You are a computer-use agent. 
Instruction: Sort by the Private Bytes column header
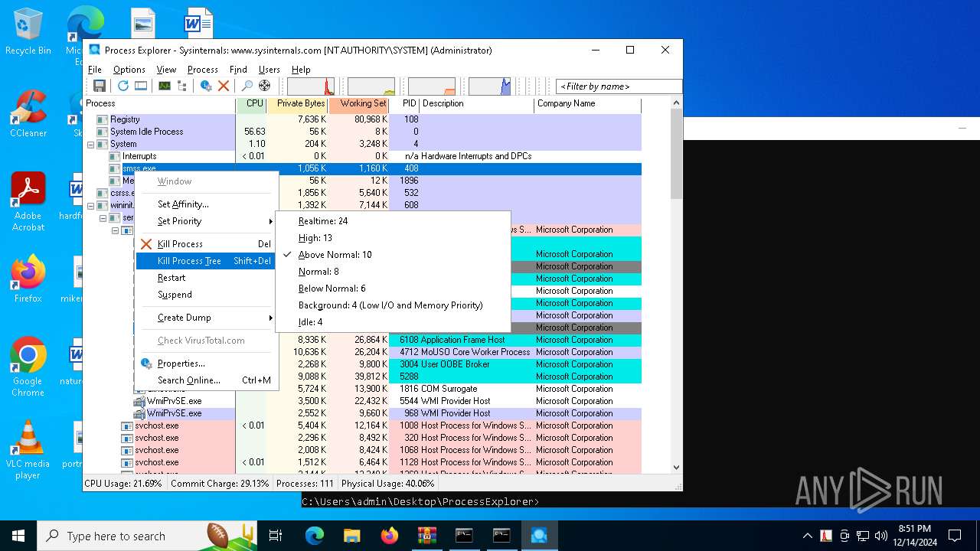pos(298,104)
